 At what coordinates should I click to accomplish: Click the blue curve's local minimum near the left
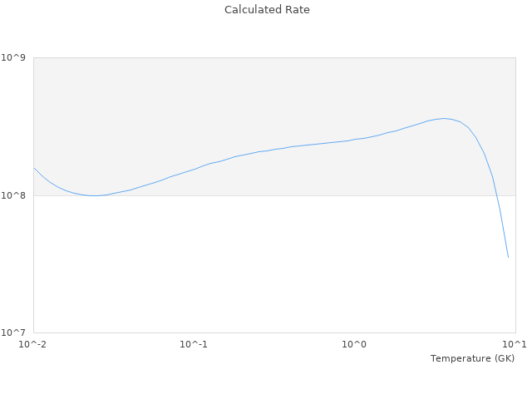point(95,196)
